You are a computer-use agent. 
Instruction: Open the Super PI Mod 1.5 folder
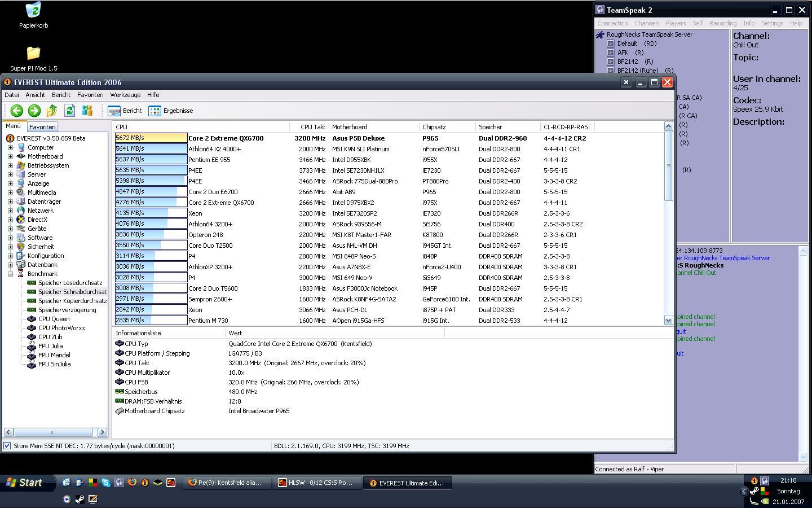[x=33, y=59]
